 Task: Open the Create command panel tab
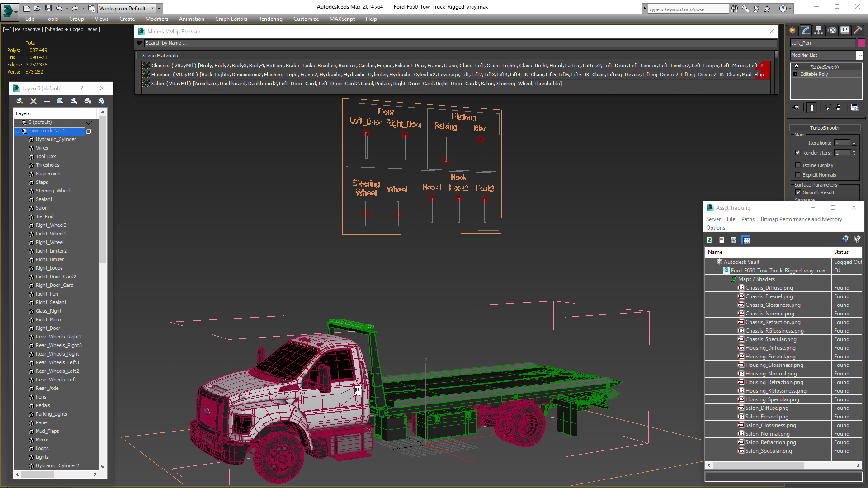pos(793,30)
